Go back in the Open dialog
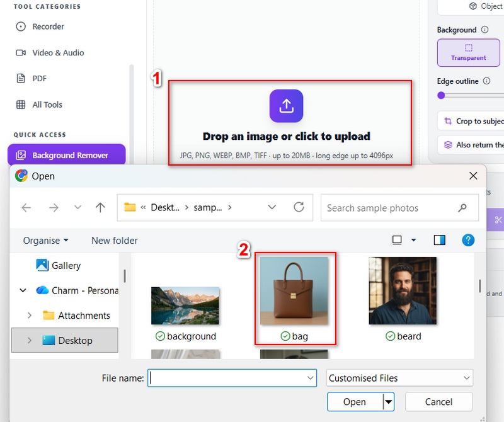 coord(26,208)
